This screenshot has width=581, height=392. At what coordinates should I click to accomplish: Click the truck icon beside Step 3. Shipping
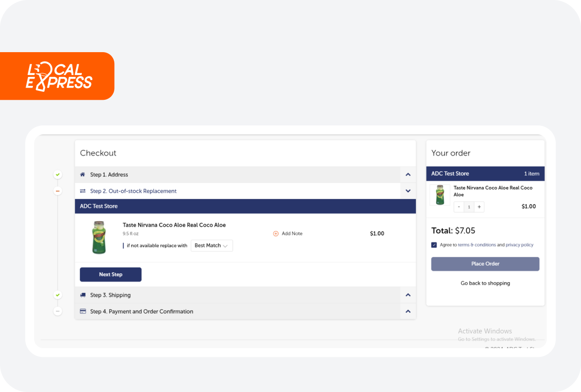(x=82, y=295)
